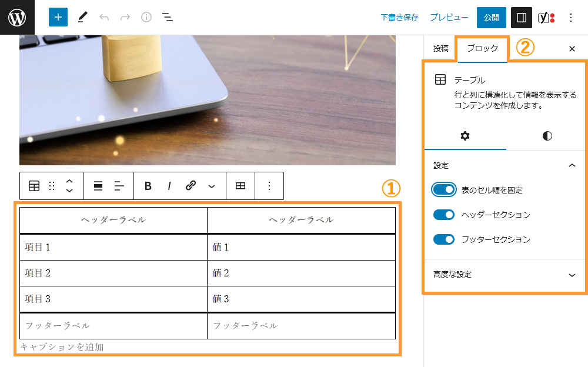This screenshot has width=588, height=367.
Task: Open the document overview list view icon
Action: click(x=168, y=17)
